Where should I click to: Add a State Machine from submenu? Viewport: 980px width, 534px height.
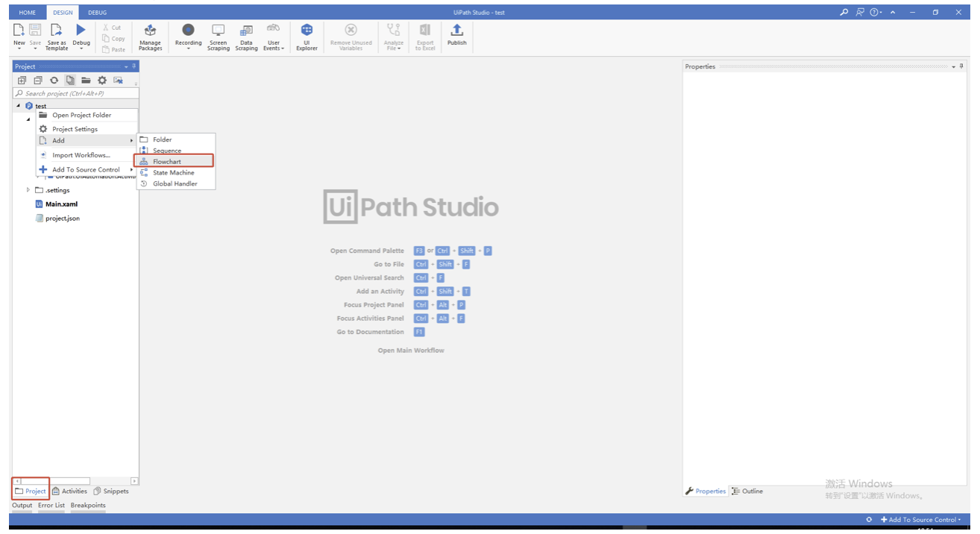pyautogui.click(x=176, y=172)
